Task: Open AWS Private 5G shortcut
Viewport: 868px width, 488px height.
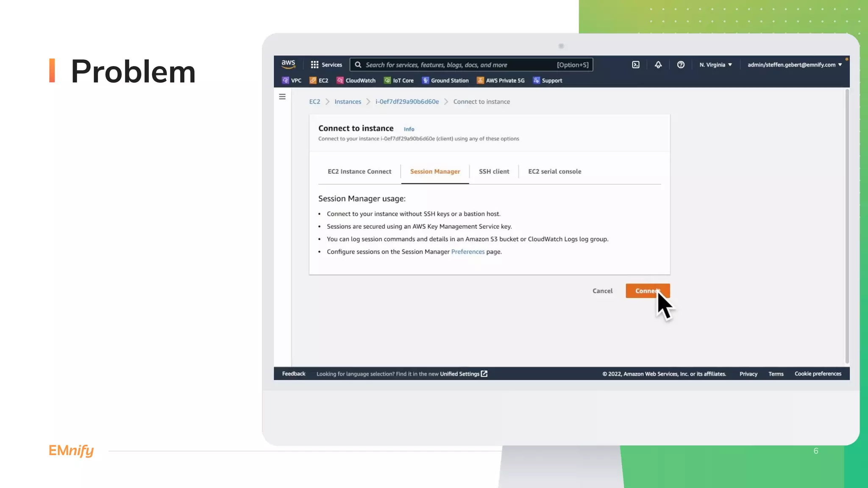Action: (501, 80)
